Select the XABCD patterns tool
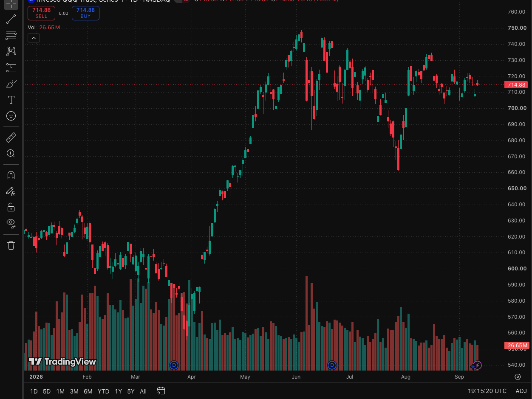Viewport: 532px width, 399px height. click(x=11, y=51)
